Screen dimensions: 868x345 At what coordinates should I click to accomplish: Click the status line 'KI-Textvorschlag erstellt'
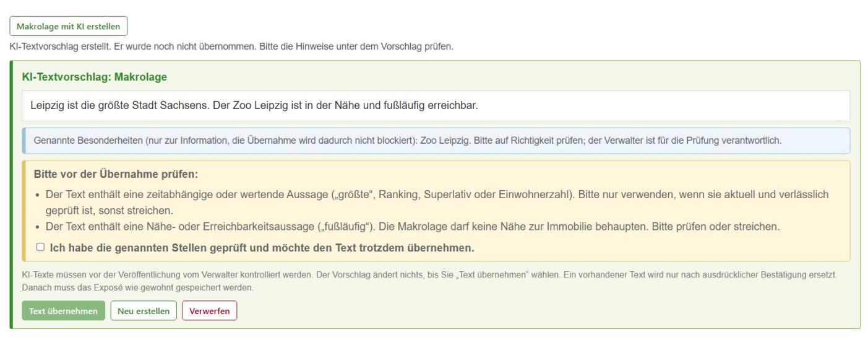[x=231, y=48]
